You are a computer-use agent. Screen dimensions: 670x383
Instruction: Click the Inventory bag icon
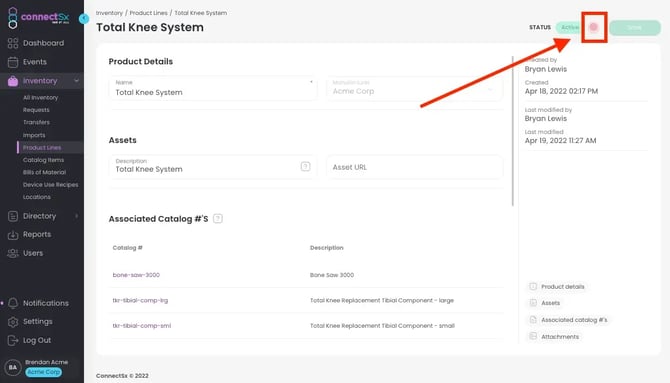pos(13,81)
